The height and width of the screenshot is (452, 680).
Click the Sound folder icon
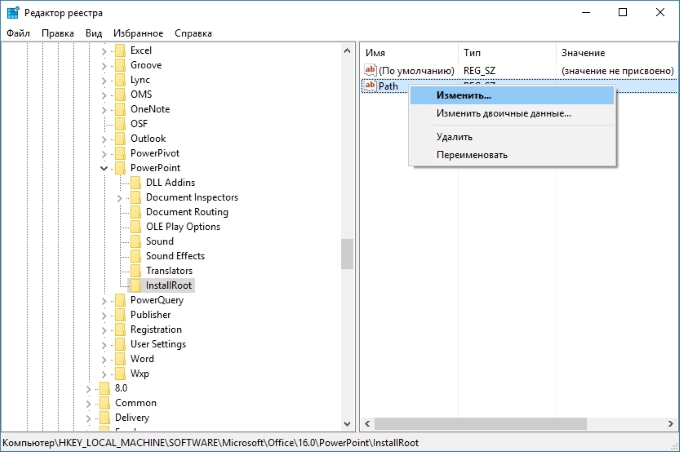pyautogui.click(x=136, y=242)
